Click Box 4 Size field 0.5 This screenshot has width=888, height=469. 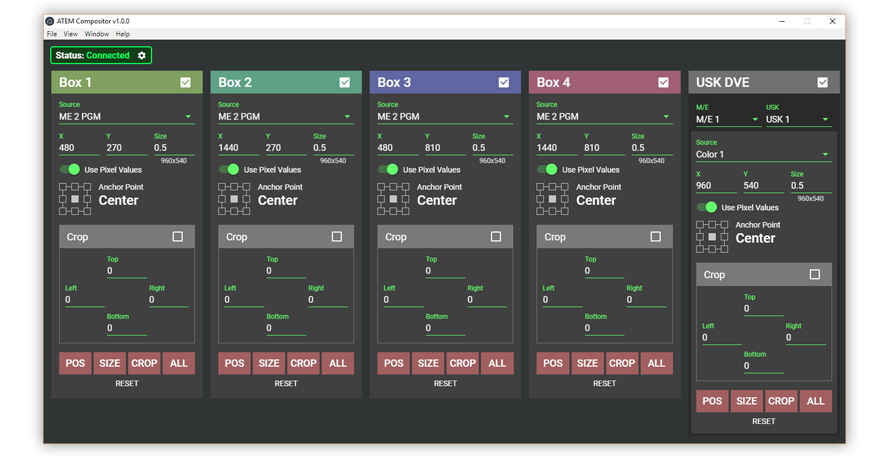click(652, 148)
